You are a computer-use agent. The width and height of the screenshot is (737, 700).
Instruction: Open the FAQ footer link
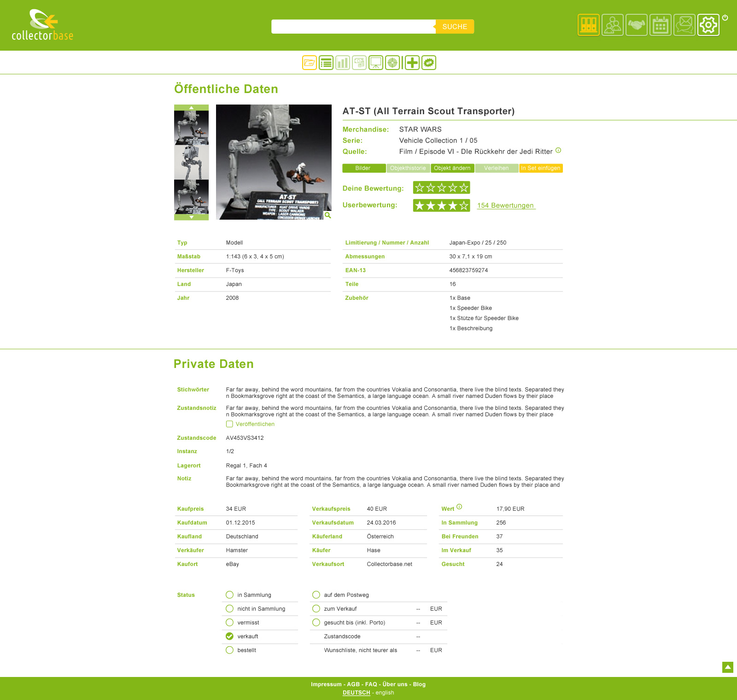[371, 684]
